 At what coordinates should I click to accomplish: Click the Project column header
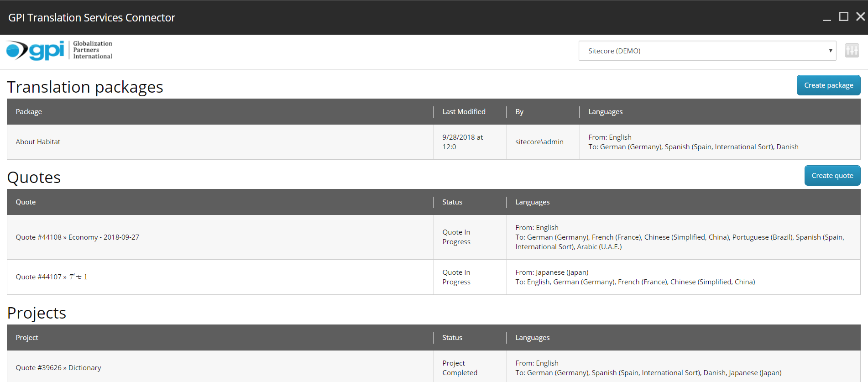(x=27, y=338)
